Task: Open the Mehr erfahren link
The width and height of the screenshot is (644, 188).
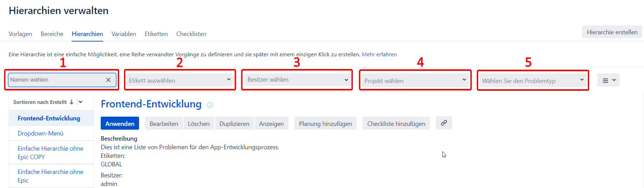Action: coord(379,54)
